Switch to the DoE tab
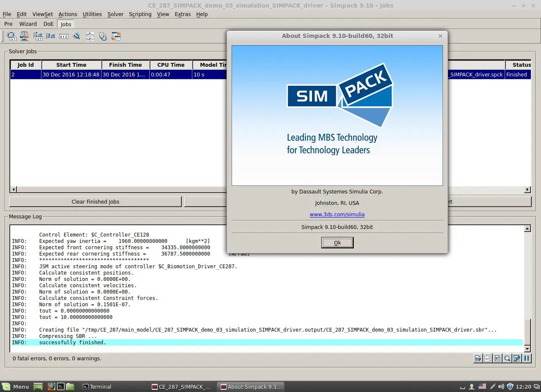Viewport: 541px width, 392px height. pos(49,24)
